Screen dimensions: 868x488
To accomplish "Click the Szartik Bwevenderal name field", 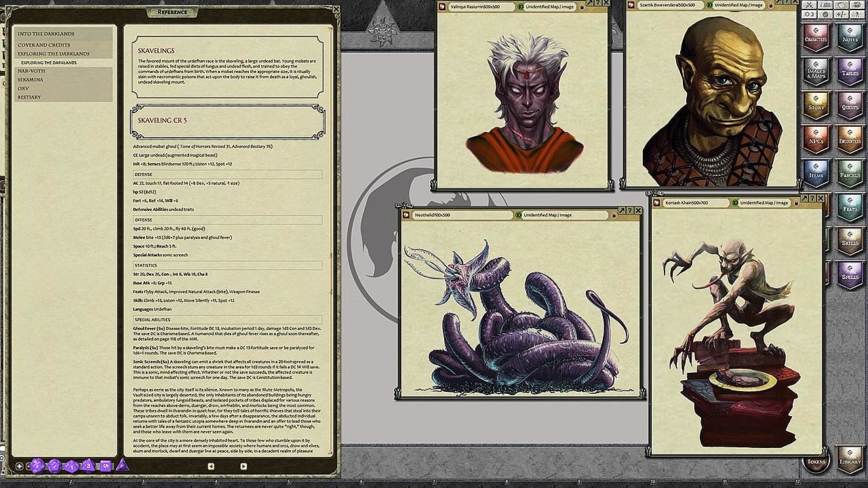I will [669, 6].
